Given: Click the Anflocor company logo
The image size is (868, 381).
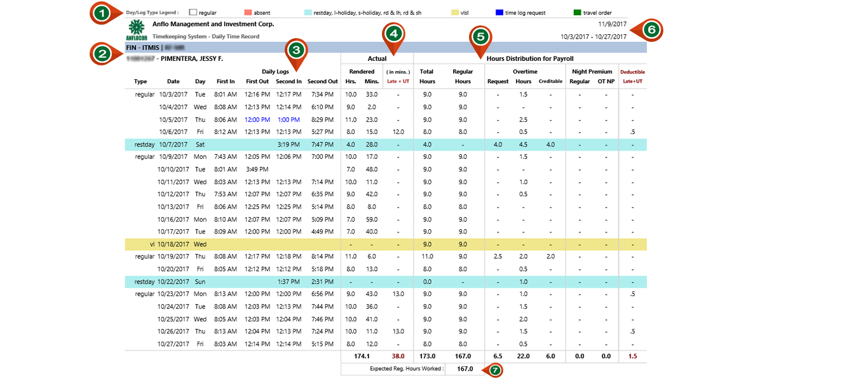Looking at the screenshot, I should coord(137,30).
